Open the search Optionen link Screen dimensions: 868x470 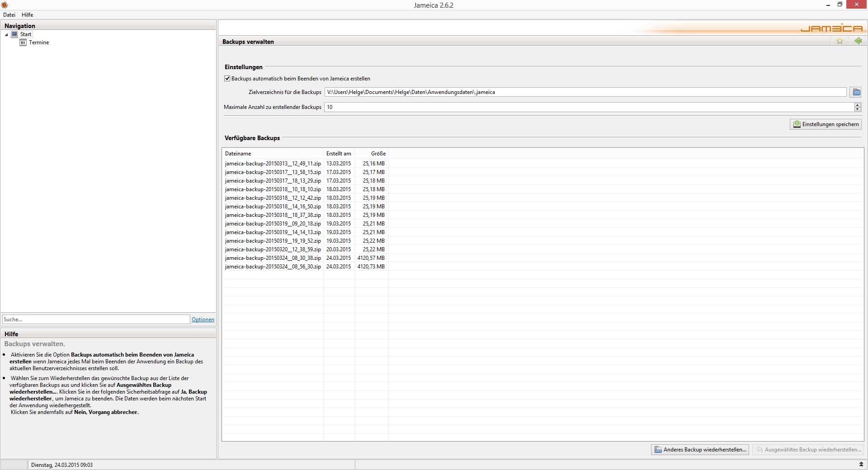pyautogui.click(x=203, y=320)
